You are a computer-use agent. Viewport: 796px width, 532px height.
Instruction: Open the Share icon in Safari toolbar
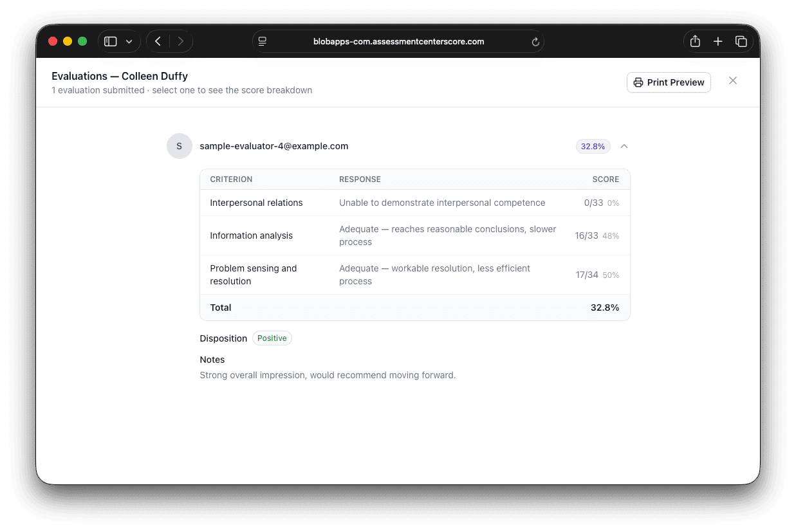[x=695, y=41]
